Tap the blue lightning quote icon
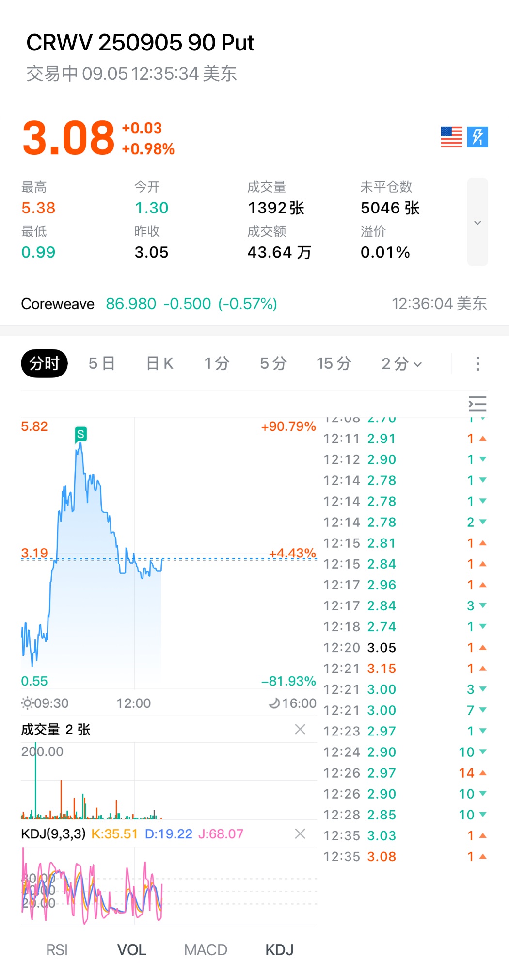Screen dimensions: 509x980 pyautogui.click(x=477, y=137)
